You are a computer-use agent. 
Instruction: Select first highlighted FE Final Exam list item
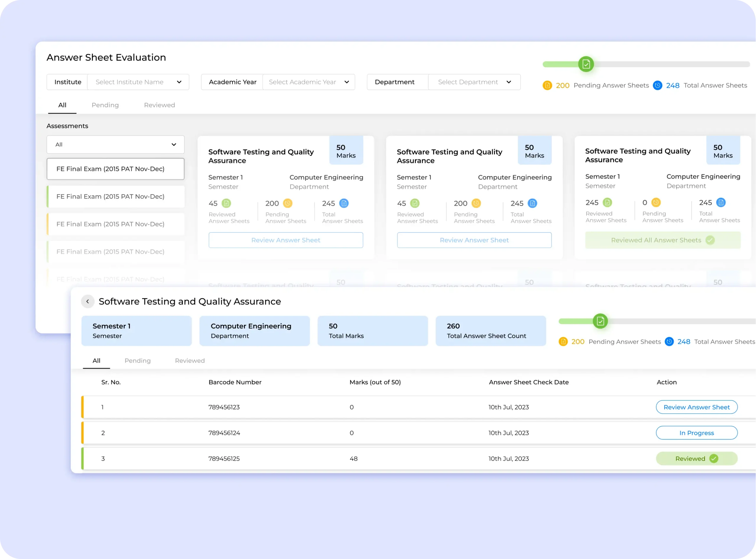click(115, 169)
